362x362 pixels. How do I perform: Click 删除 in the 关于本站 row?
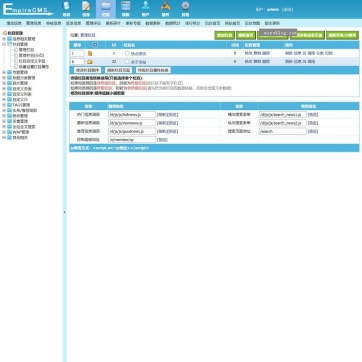click(x=266, y=62)
